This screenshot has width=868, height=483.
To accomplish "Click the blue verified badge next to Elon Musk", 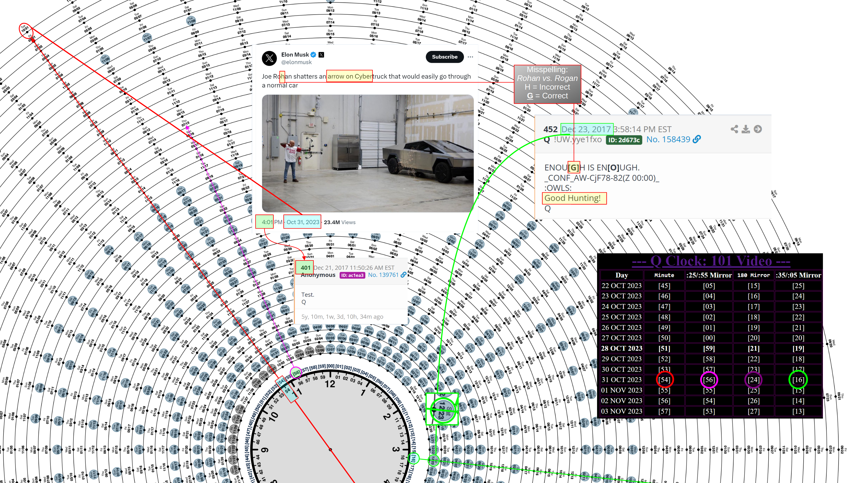I will [313, 55].
